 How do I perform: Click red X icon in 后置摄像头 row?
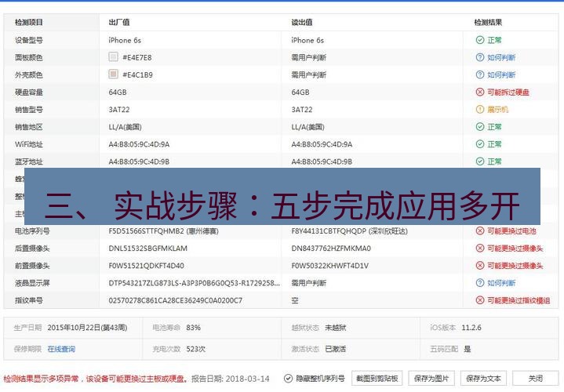click(x=480, y=249)
